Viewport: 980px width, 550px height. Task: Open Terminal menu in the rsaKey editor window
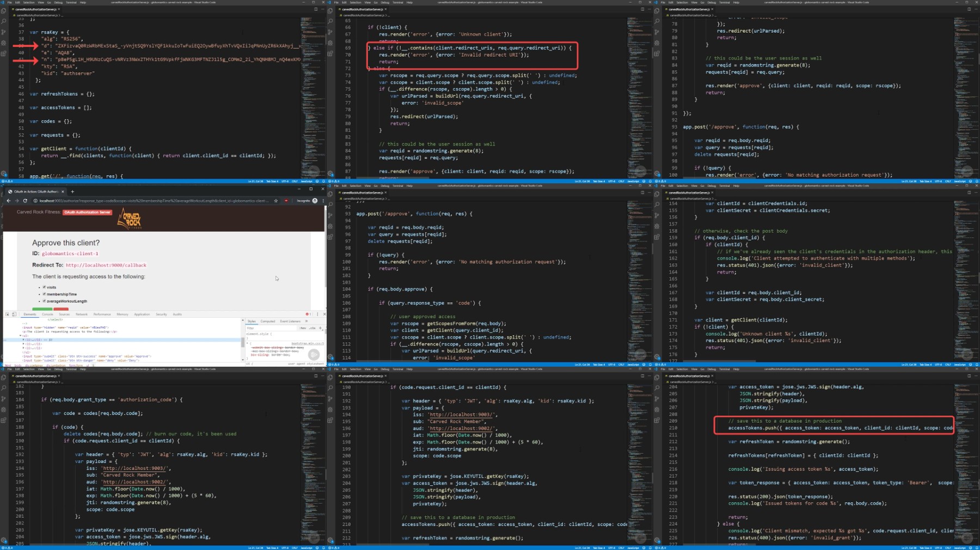[x=71, y=2]
